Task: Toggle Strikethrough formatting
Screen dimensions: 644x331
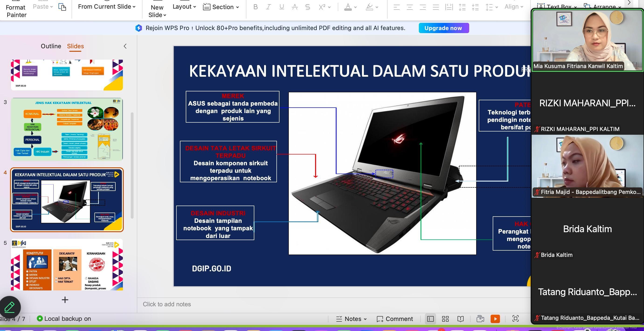Action: point(308,7)
